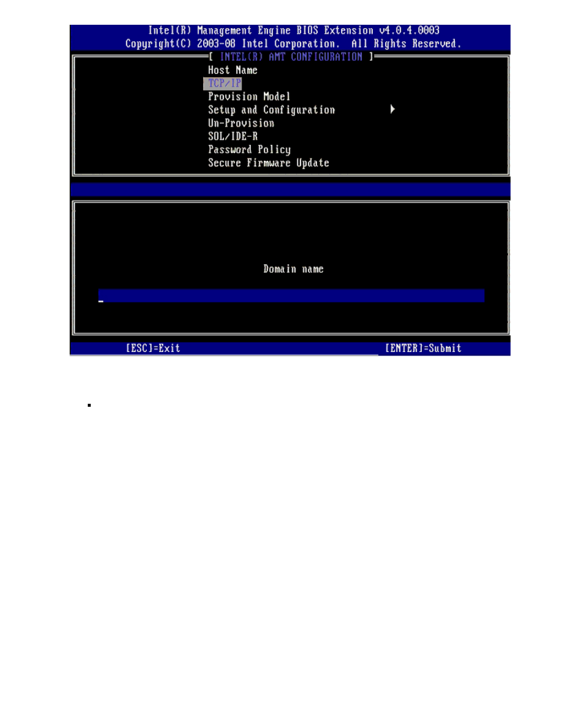Click the Management Engine BIOS Extension header
Viewport: 562px width, 728px height.
pos(294,31)
